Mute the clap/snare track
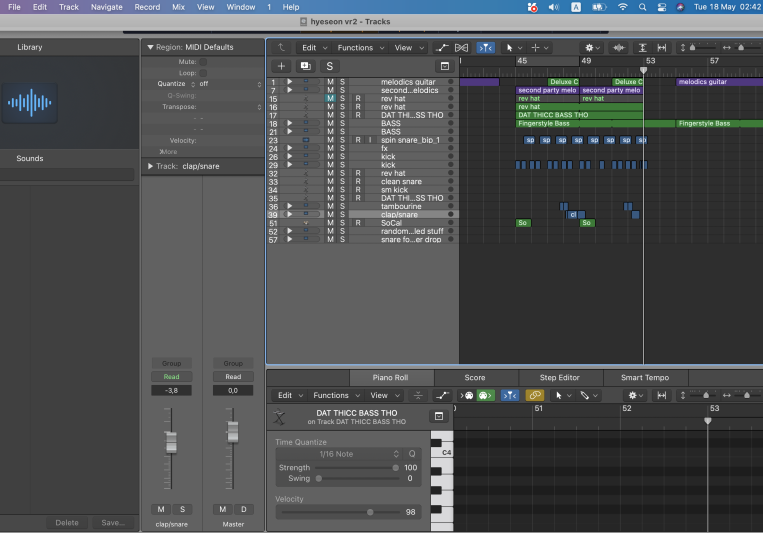763x533 pixels. pyautogui.click(x=330, y=215)
